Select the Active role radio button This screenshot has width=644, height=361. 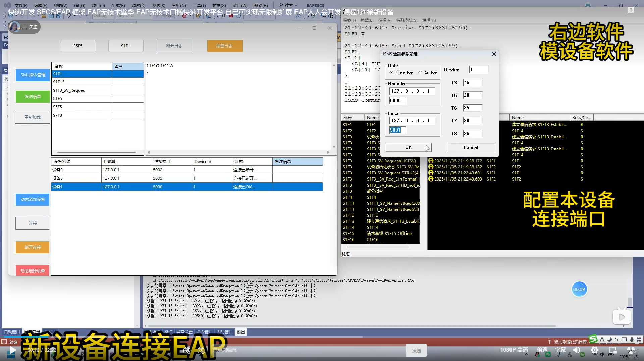[420, 73]
